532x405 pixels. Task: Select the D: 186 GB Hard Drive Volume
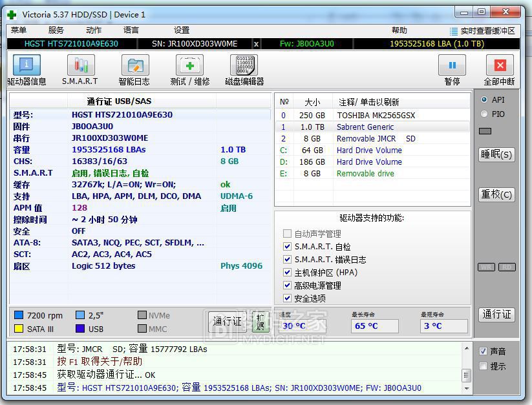point(372,161)
